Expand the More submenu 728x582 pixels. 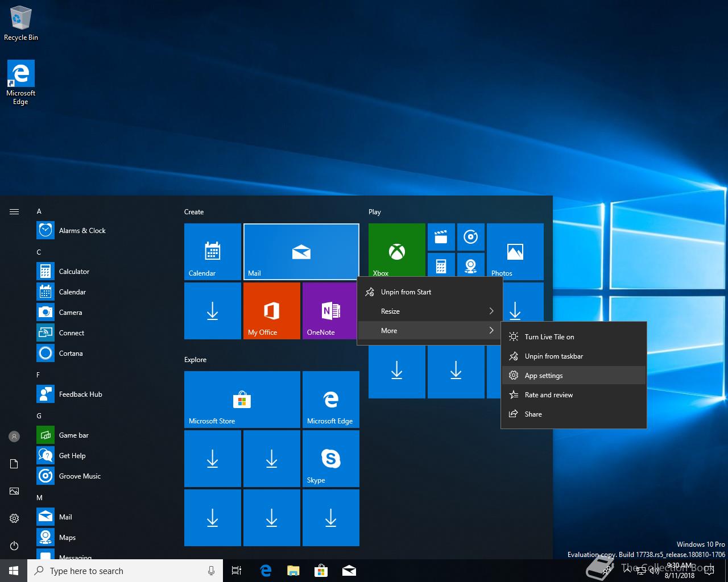[430, 330]
